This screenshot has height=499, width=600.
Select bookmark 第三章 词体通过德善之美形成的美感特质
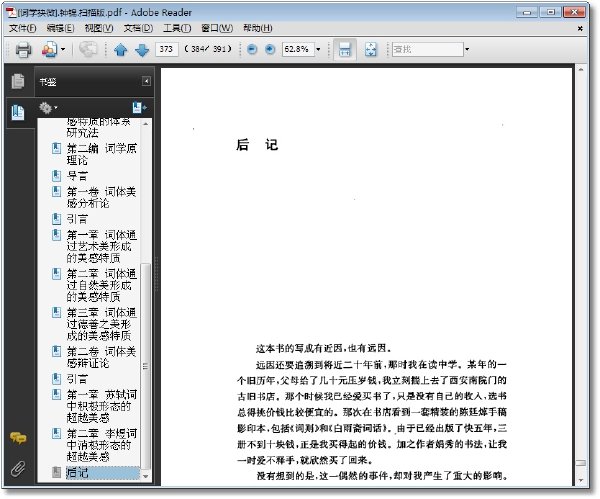(x=101, y=324)
